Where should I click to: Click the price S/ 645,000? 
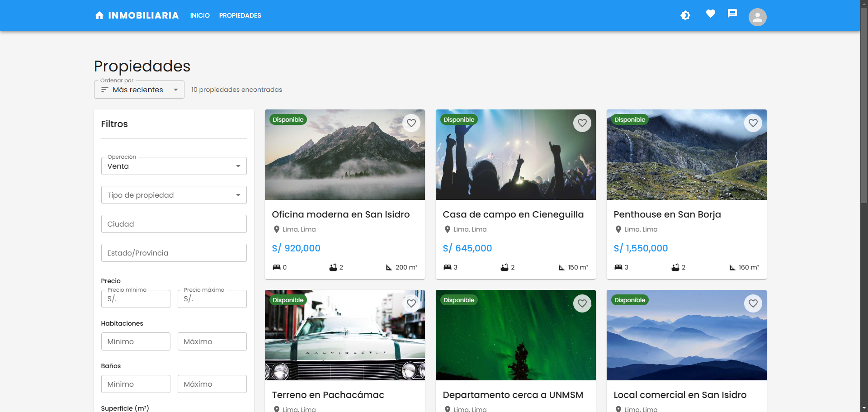point(467,248)
